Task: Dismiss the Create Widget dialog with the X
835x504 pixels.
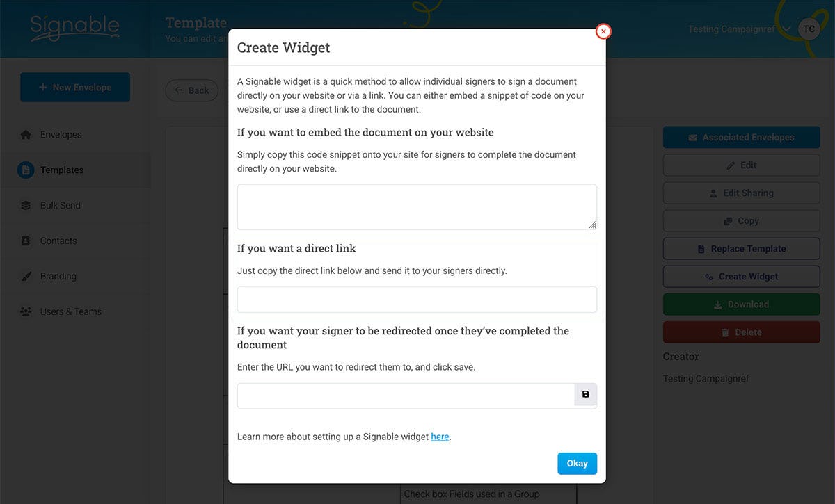Action: point(603,31)
